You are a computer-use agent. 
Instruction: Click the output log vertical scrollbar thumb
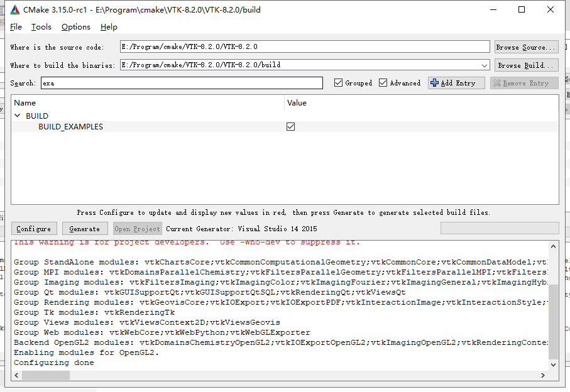pos(553,322)
